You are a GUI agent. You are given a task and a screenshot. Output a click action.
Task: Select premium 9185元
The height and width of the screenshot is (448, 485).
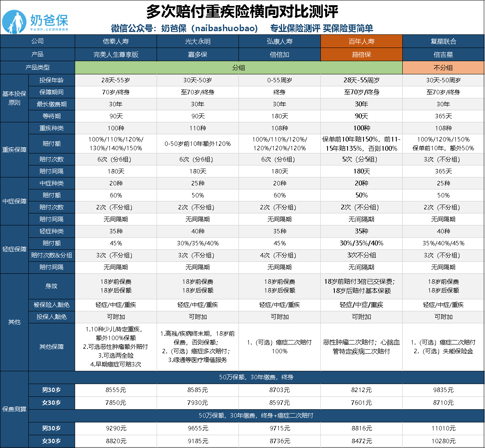click(198, 441)
